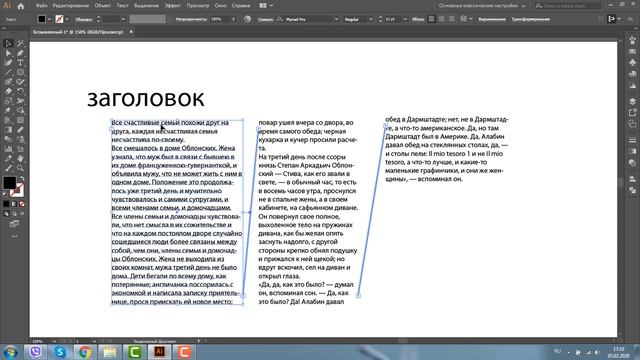The width and height of the screenshot is (640, 360).
Task: Select the Artboard tool
Action: pos(20,149)
